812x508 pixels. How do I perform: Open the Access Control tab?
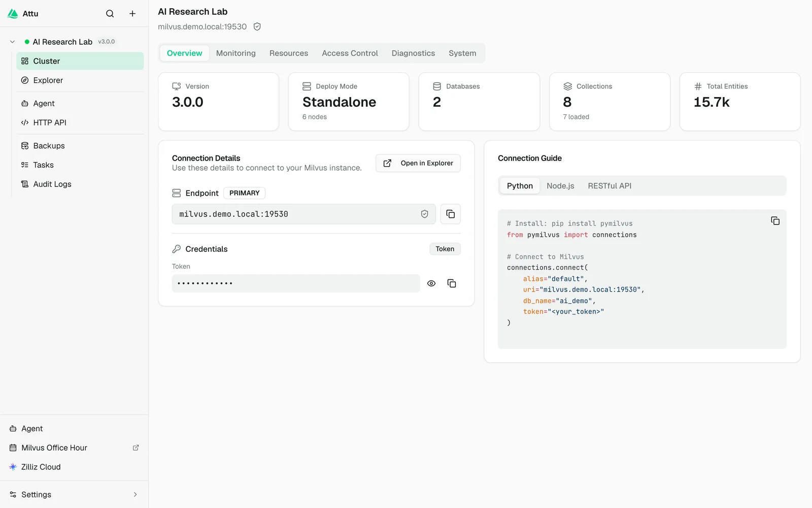click(350, 53)
